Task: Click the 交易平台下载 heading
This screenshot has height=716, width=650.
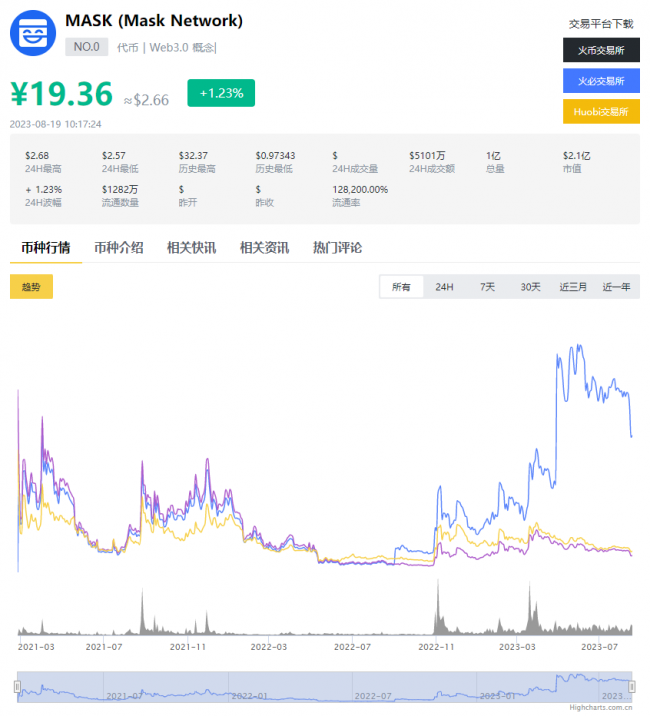Action: pyautogui.click(x=601, y=24)
